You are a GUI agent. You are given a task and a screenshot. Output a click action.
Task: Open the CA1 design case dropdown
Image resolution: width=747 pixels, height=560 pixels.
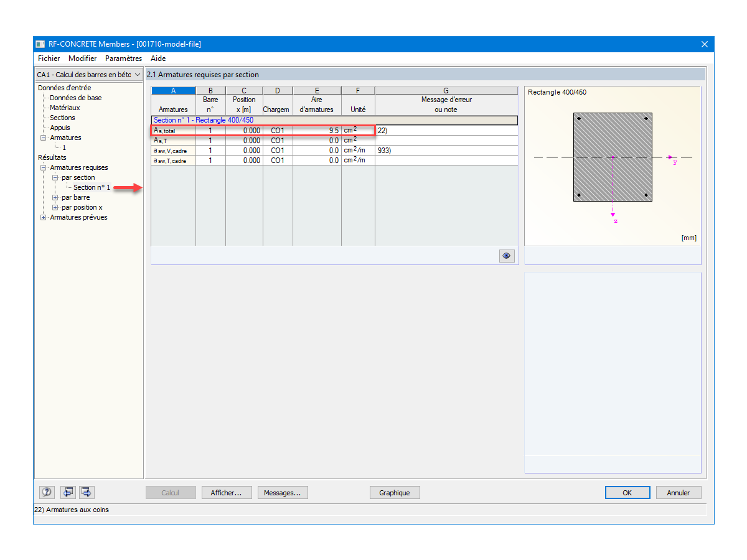tap(89, 75)
